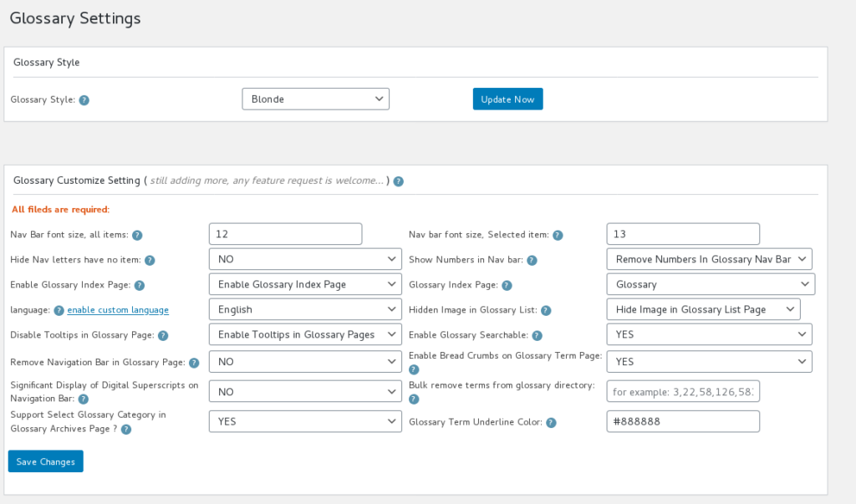
Task: Click help icon for Disable Tooltips in Glossary Page
Action: coord(163,336)
